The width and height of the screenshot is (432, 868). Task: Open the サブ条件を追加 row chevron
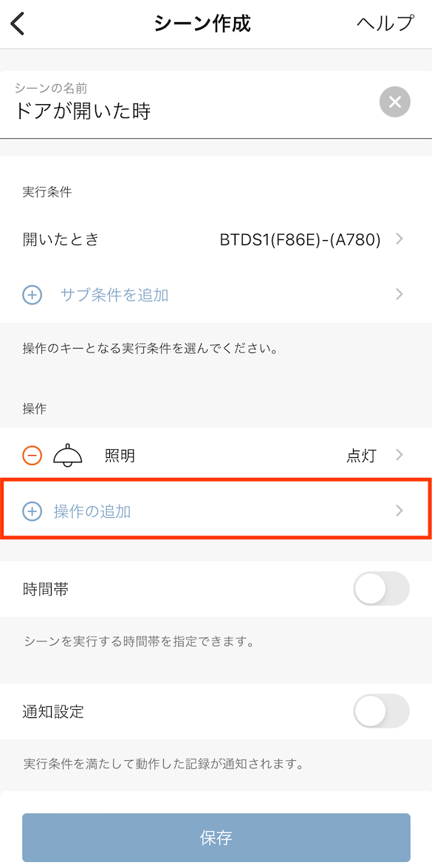tap(400, 295)
